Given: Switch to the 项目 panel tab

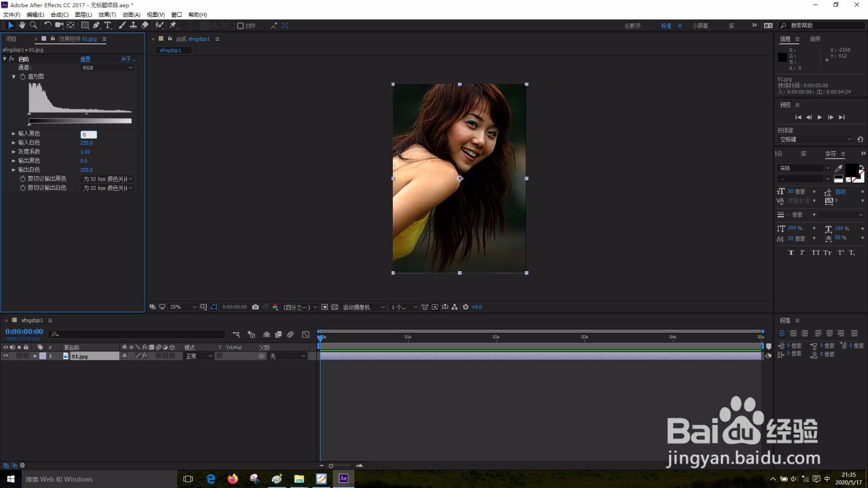Looking at the screenshot, I should (11, 39).
